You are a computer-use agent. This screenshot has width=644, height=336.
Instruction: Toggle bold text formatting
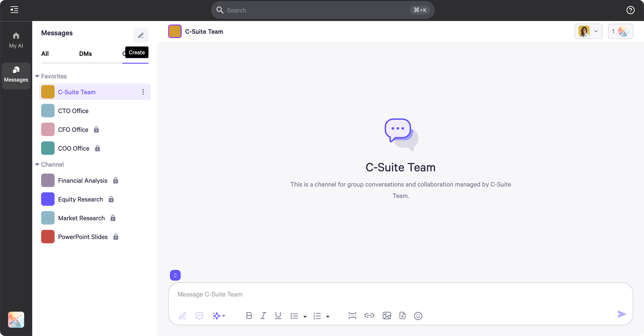click(249, 315)
